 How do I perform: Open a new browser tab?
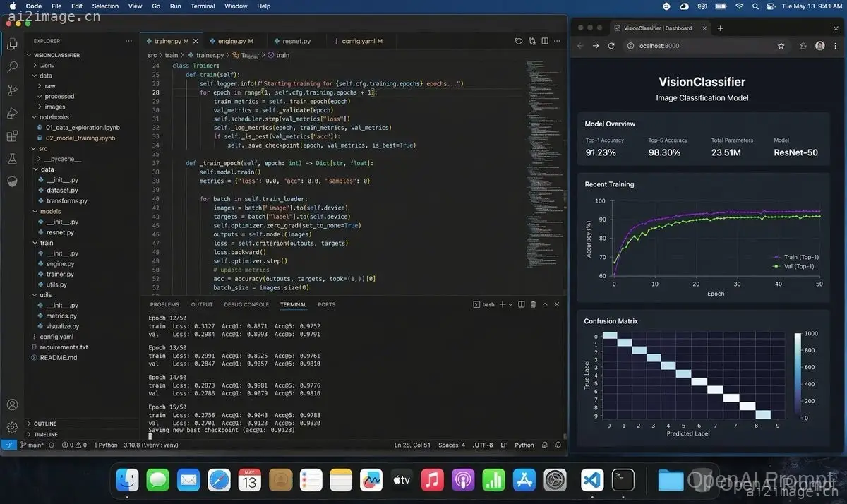720,28
